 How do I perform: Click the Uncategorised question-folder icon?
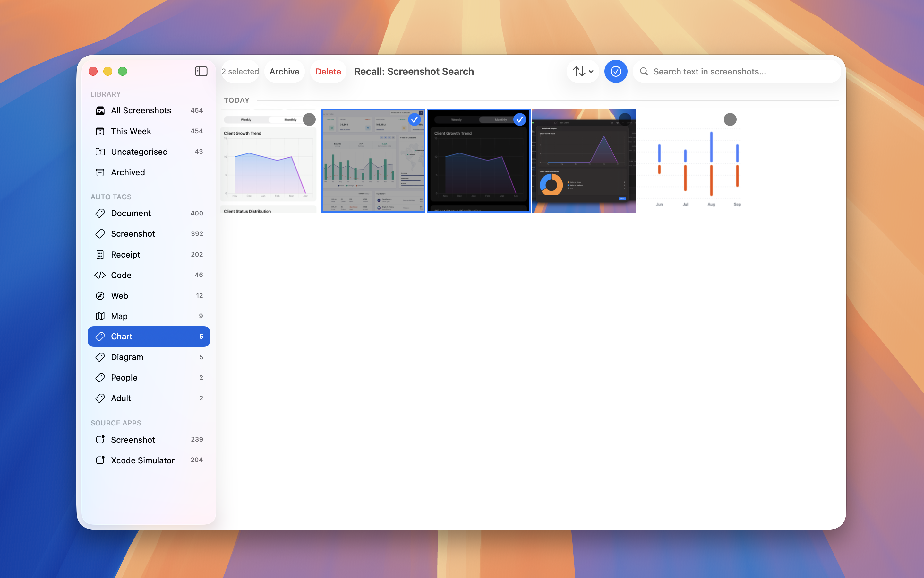coord(100,152)
